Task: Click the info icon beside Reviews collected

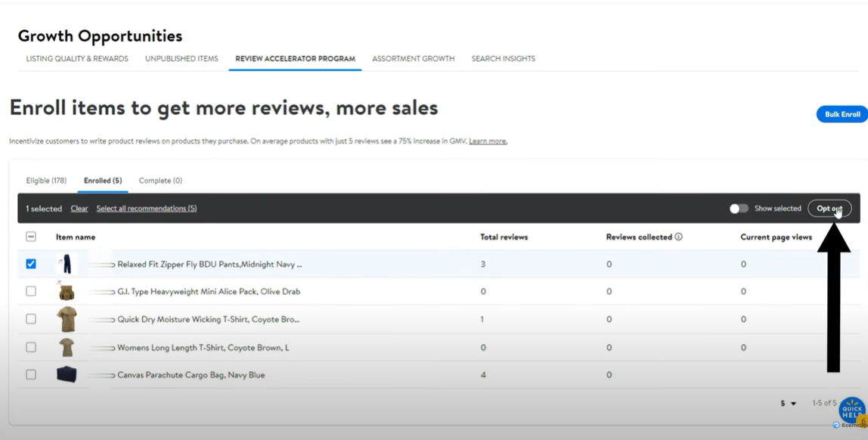Action: click(x=678, y=237)
